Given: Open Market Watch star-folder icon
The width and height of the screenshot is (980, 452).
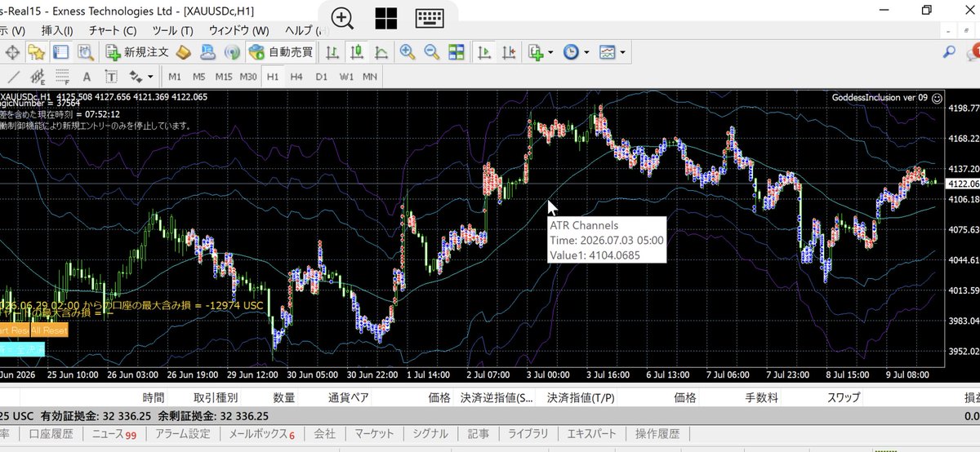Looking at the screenshot, I should [x=36, y=52].
